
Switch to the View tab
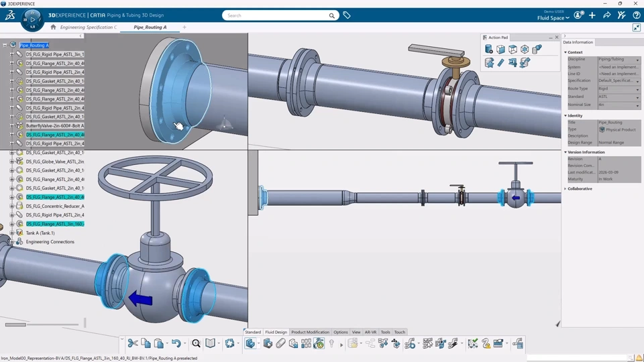(356, 332)
